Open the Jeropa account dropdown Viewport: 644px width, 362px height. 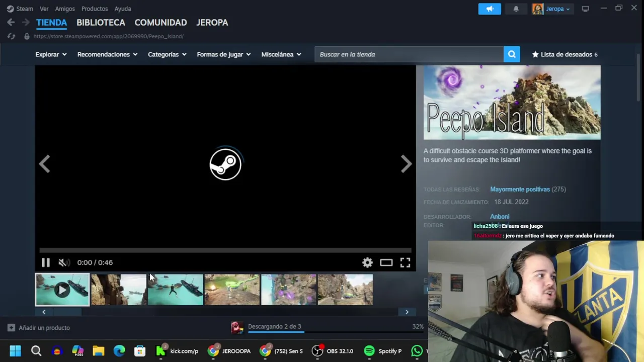coord(557,9)
